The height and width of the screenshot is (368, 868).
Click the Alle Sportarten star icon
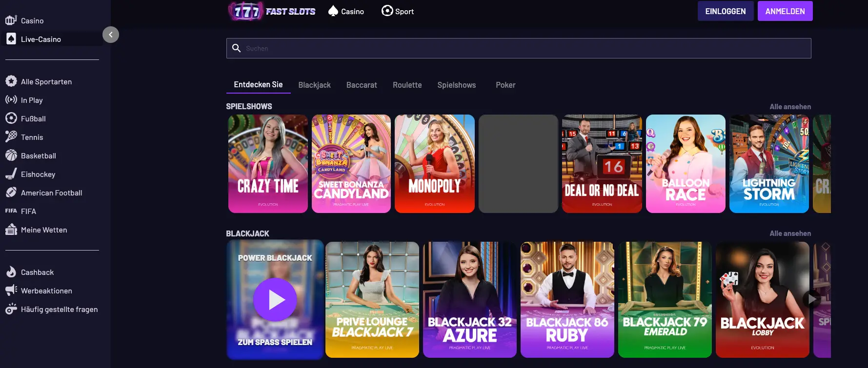click(11, 81)
